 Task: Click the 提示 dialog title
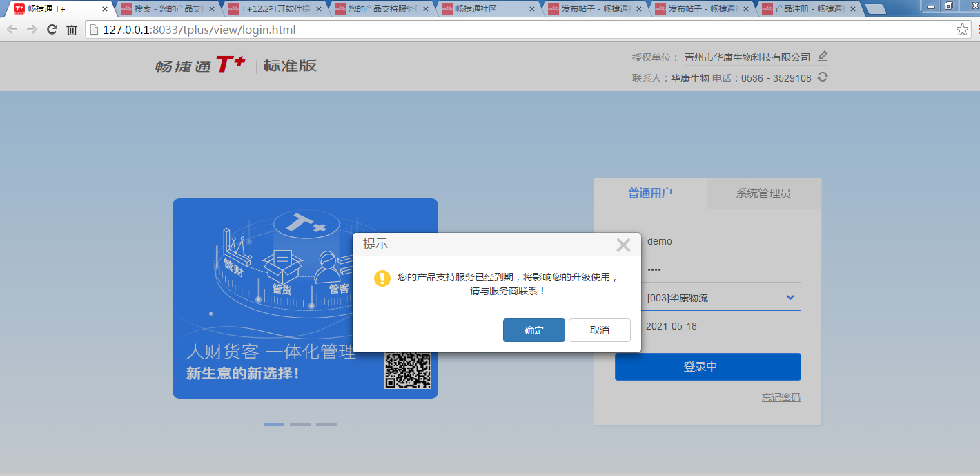tap(375, 245)
